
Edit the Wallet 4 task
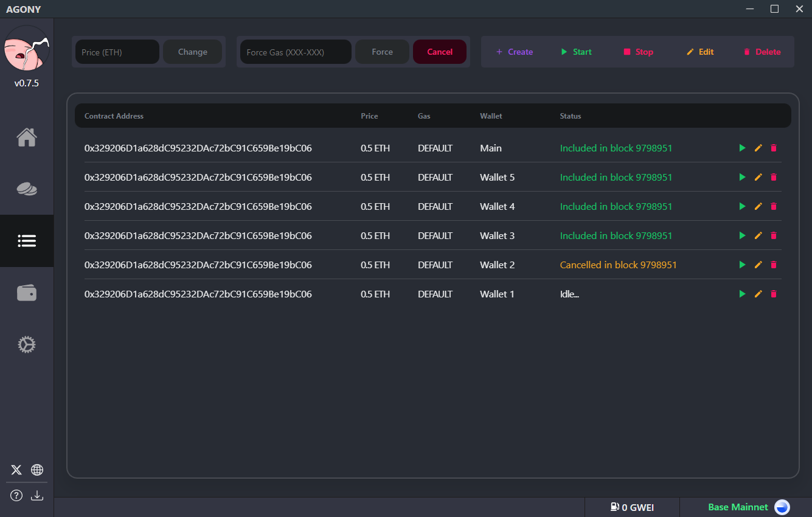pyautogui.click(x=758, y=206)
